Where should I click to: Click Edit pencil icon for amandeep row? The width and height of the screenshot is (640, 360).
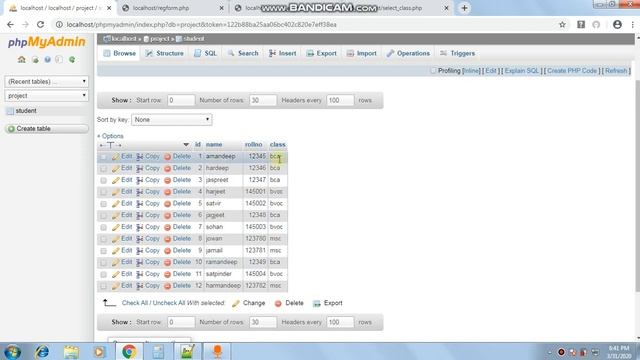coord(116,157)
